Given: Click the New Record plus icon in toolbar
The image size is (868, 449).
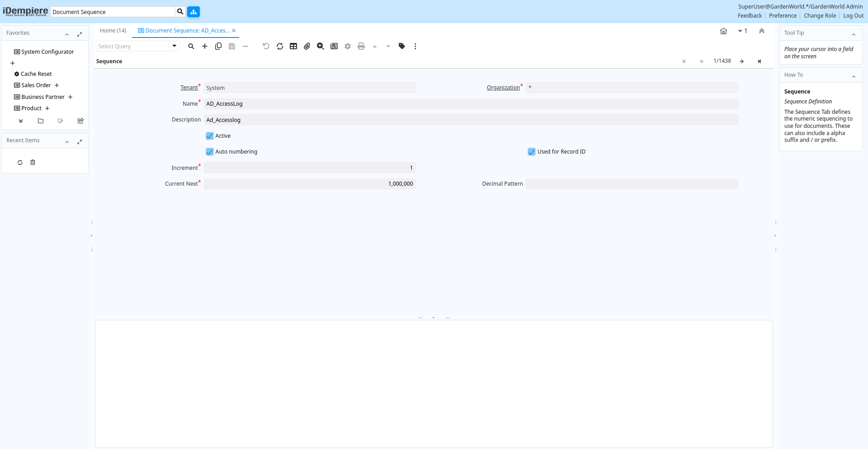Looking at the screenshot, I should coord(205,46).
